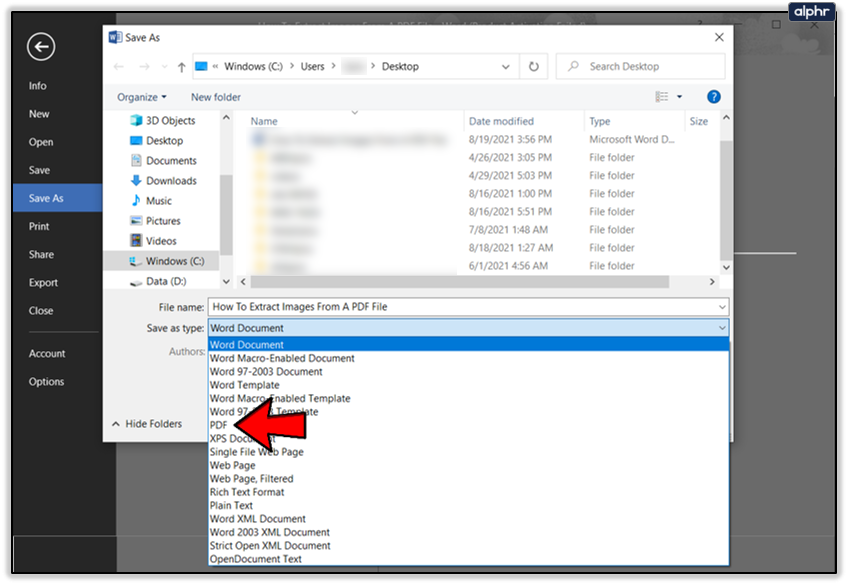848x585 pixels.
Task: Select Desktop in navigation pane
Action: pyautogui.click(x=157, y=141)
